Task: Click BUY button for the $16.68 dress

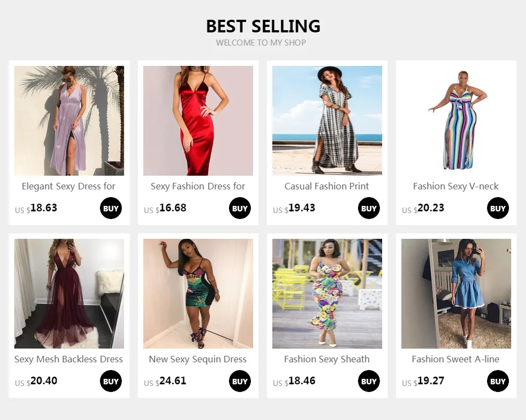Action: click(240, 208)
